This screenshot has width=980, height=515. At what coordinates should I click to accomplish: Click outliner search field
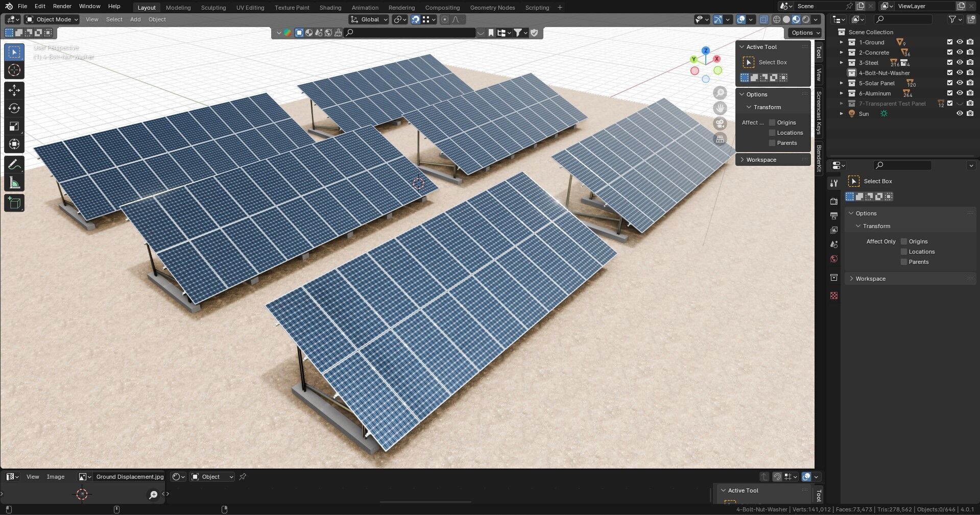(902, 19)
